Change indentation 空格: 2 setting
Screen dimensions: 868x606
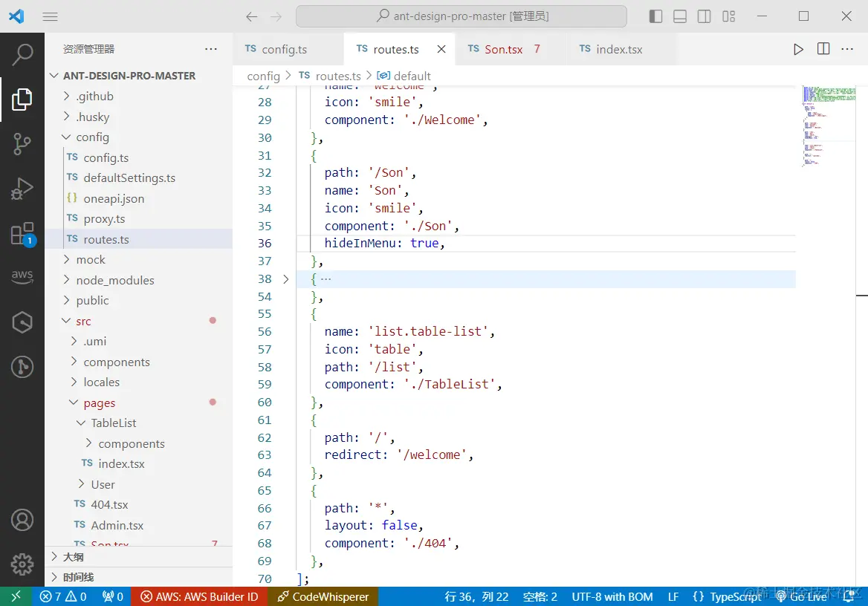pyautogui.click(x=540, y=596)
